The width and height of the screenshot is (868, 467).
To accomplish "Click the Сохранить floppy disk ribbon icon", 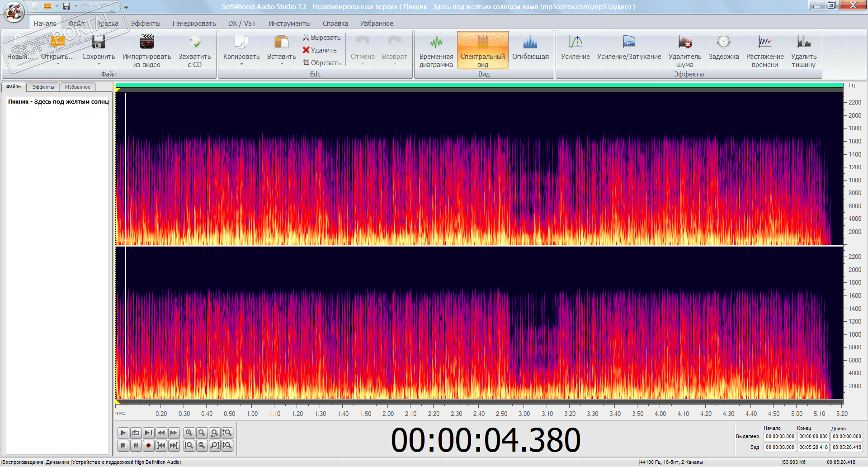I will coord(99,42).
